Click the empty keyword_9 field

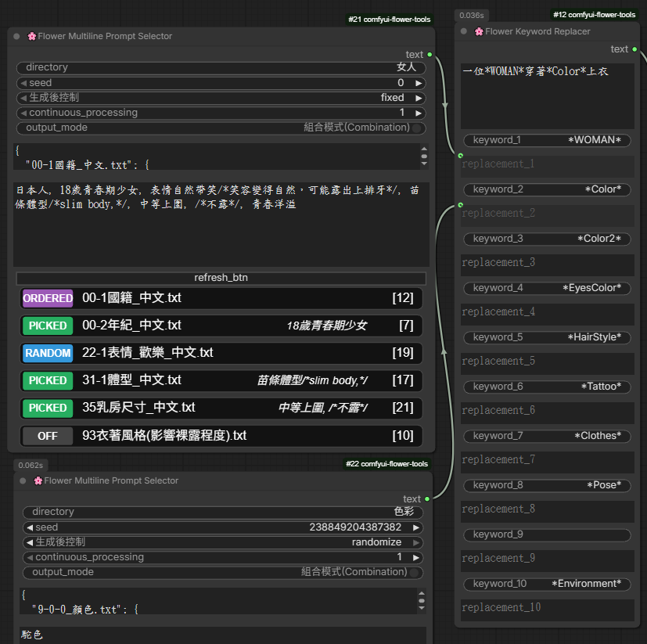tap(547, 534)
